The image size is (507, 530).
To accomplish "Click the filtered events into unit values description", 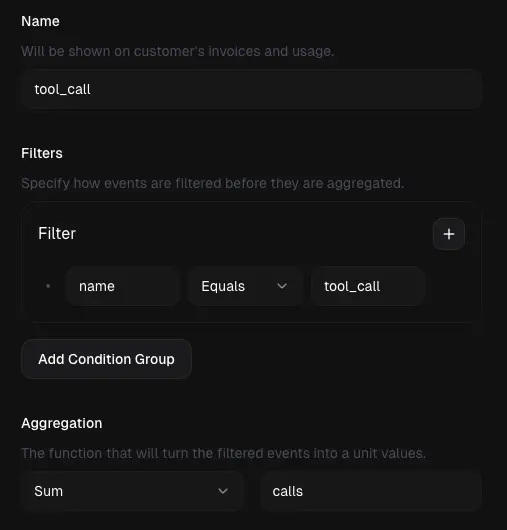I will tap(223, 453).
